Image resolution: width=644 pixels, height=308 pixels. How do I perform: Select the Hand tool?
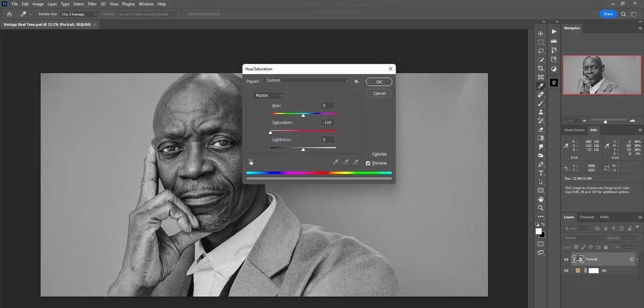[541, 199]
